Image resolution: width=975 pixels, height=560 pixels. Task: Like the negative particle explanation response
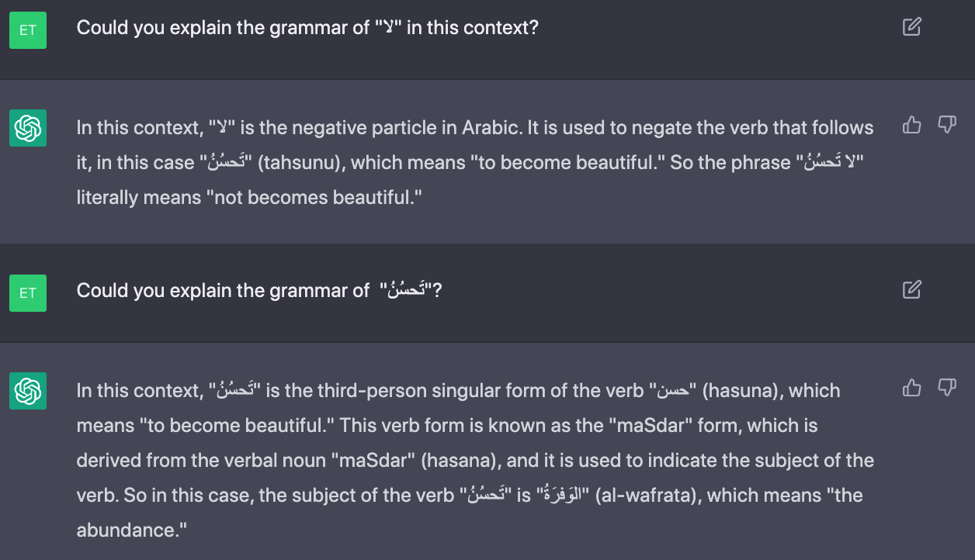coord(911,126)
